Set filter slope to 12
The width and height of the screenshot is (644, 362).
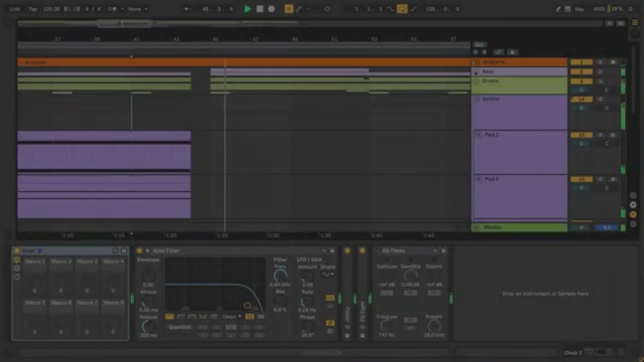(x=250, y=317)
